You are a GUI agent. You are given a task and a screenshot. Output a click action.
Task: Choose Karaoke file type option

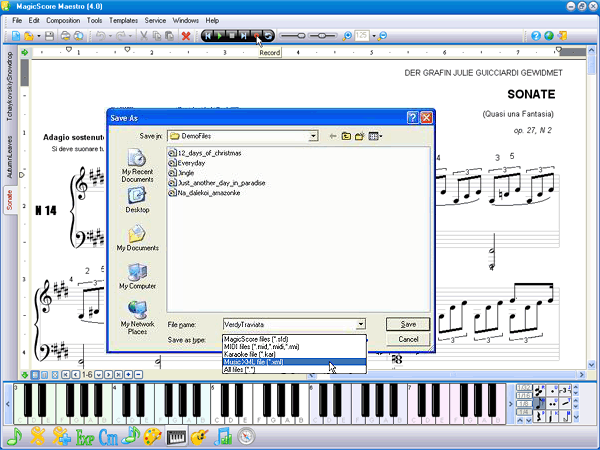point(294,354)
